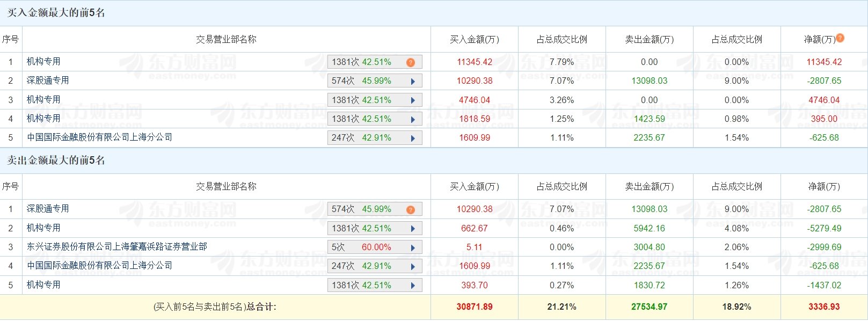Open 中国国际金融股份有限公司上海分公司 in the buy table
The height and width of the screenshot is (321, 868).
point(100,137)
